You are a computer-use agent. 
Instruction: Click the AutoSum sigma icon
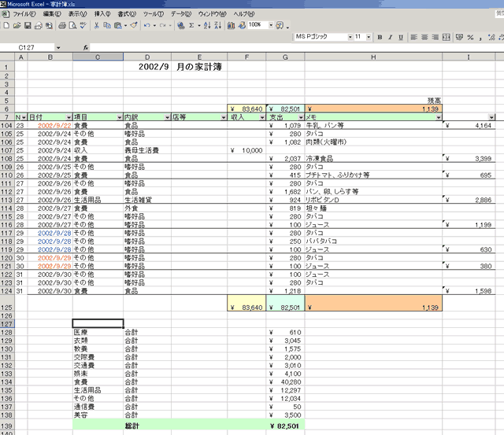click(x=192, y=26)
